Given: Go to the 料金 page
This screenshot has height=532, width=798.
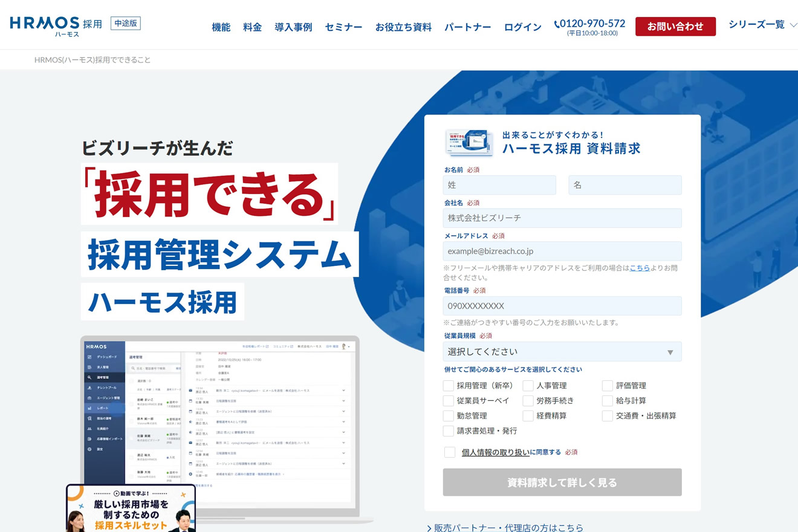Looking at the screenshot, I should [252, 27].
